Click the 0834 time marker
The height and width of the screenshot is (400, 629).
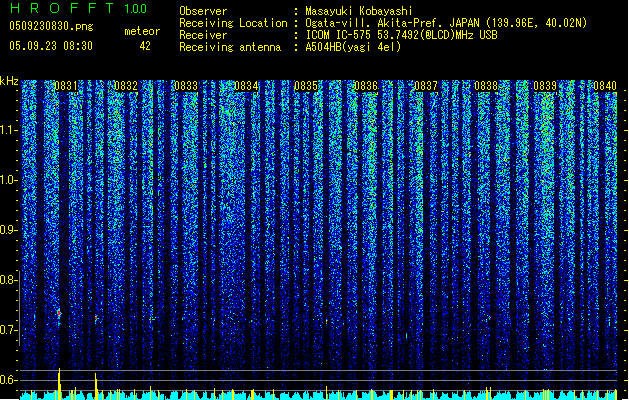coord(246,86)
